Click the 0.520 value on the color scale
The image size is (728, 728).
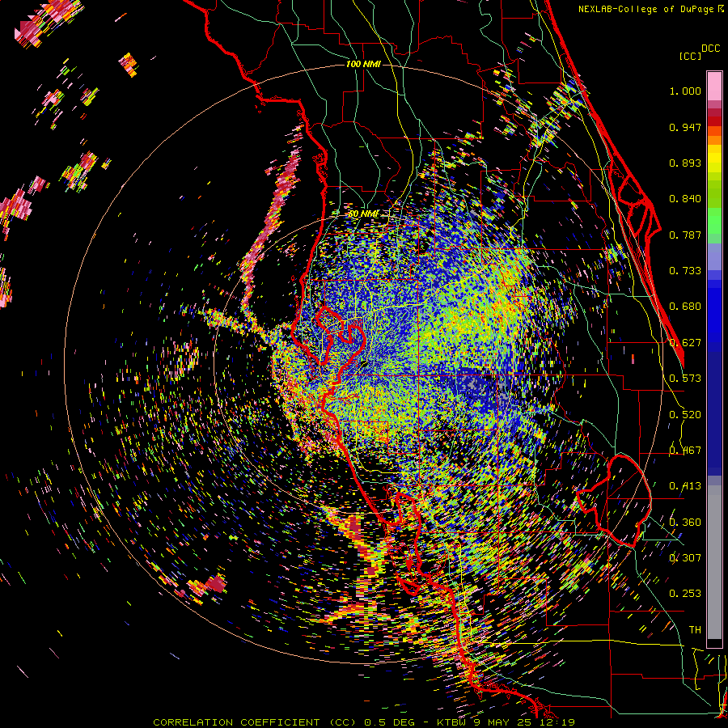pyautogui.click(x=685, y=415)
